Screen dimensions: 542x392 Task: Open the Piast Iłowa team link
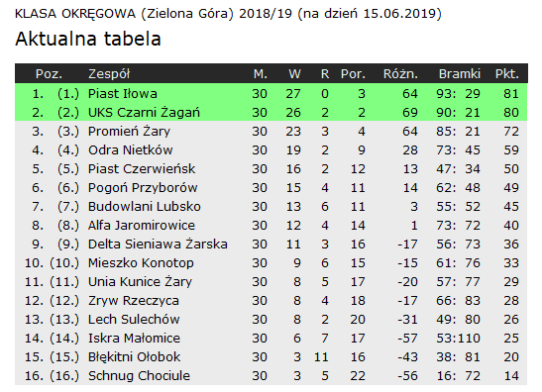tap(122, 94)
